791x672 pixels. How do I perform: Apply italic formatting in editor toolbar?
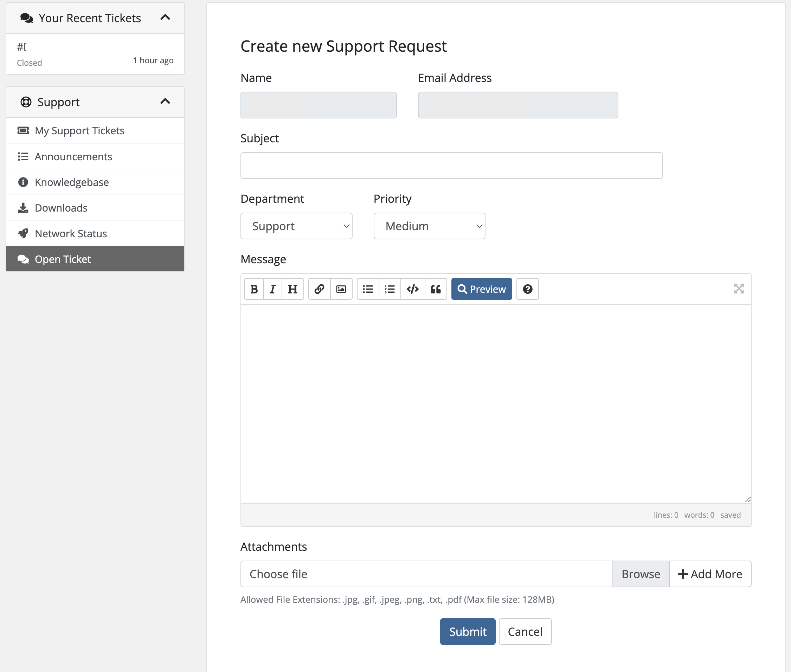(272, 289)
